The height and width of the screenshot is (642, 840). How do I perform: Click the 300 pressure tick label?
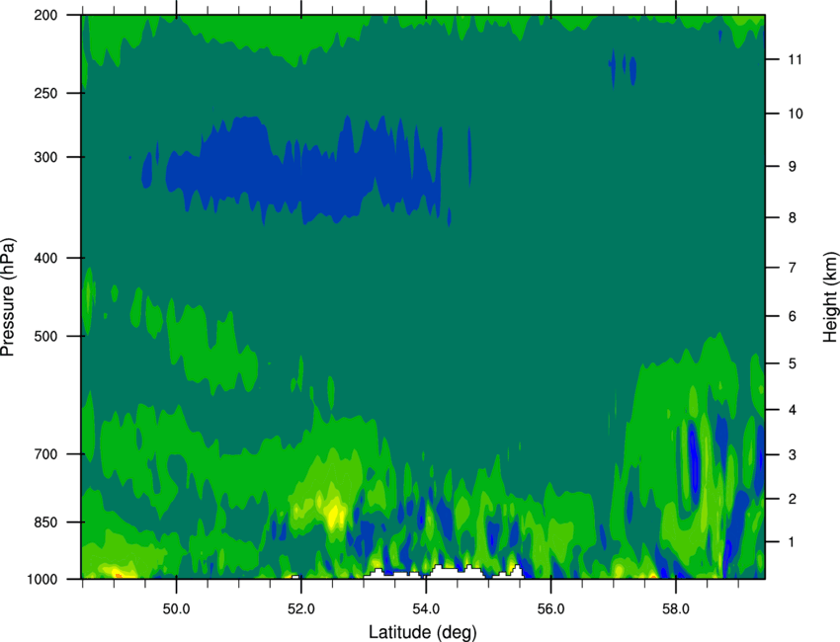[x=45, y=157]
